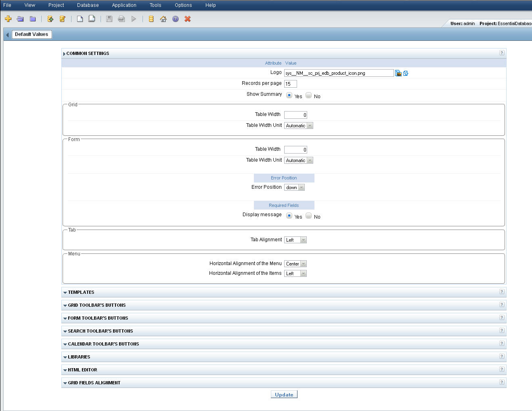Click the run play arrow icon
This screenshot has height=411, width=532.
134,19
